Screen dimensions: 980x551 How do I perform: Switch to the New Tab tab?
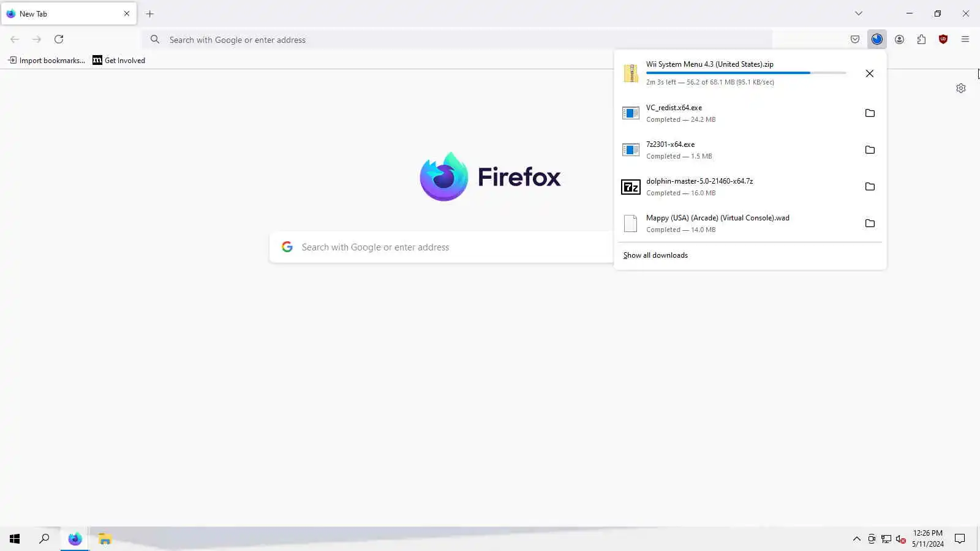[69, 13]
